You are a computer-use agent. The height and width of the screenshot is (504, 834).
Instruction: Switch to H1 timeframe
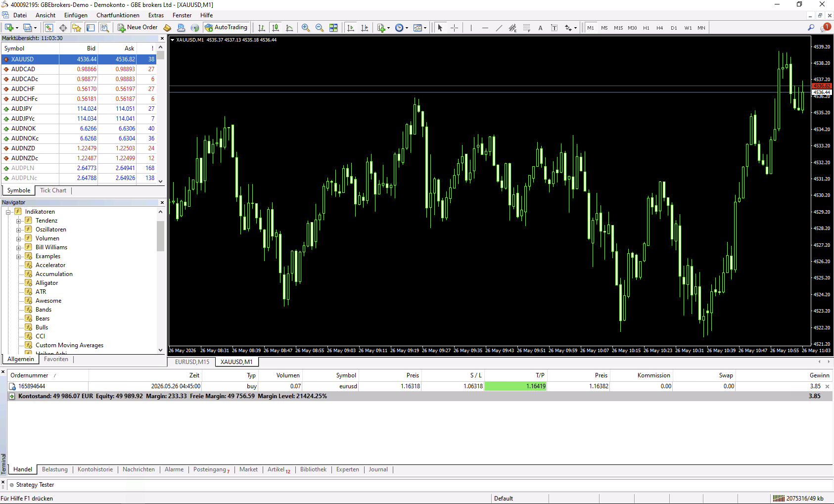pos(646,28)
